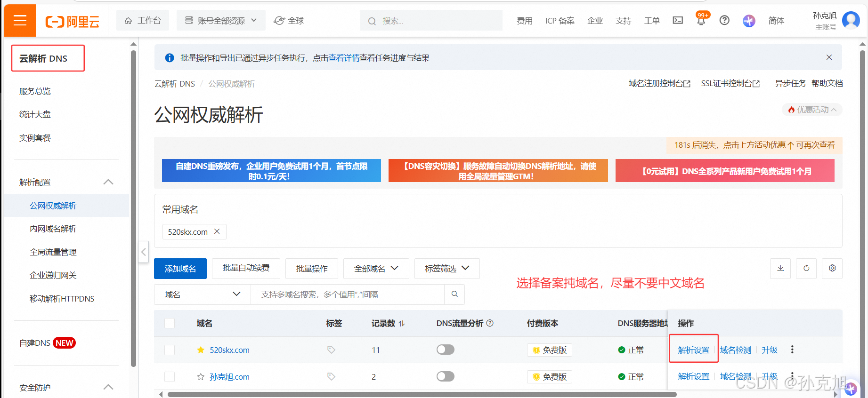Click the download export icon

tap(780, 268)
